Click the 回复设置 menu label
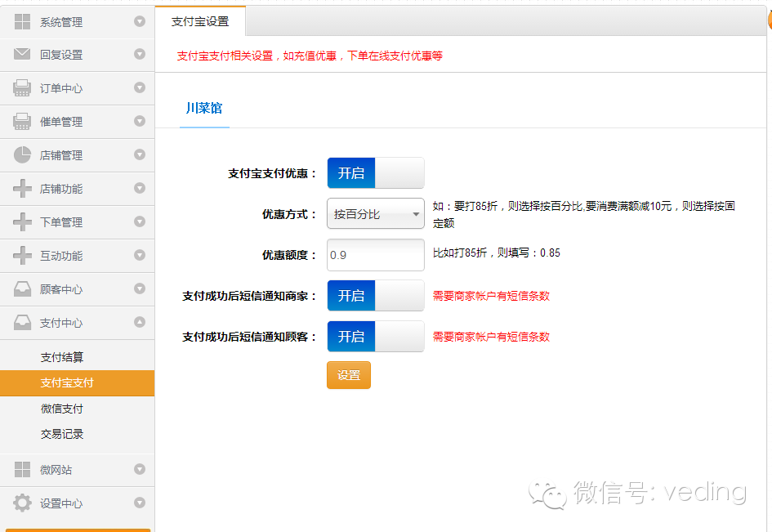772x532 pixels. point(61,55)
